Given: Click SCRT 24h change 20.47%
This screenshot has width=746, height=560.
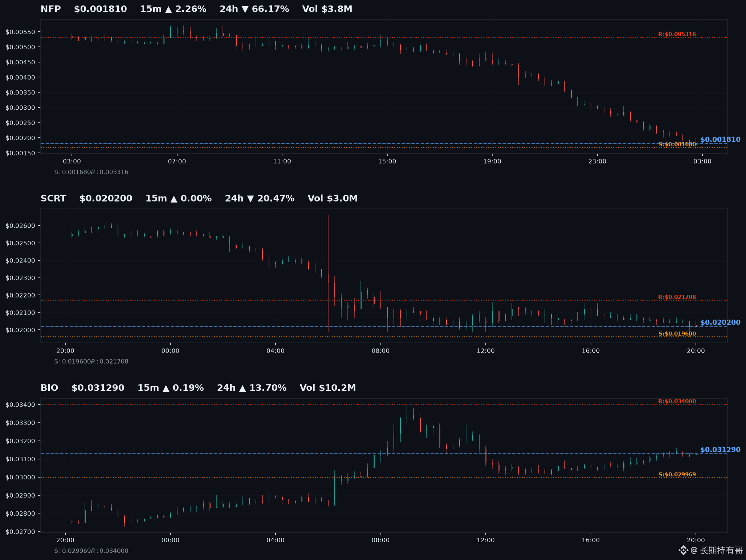Looking at the screenshot, I should (260, 199).
